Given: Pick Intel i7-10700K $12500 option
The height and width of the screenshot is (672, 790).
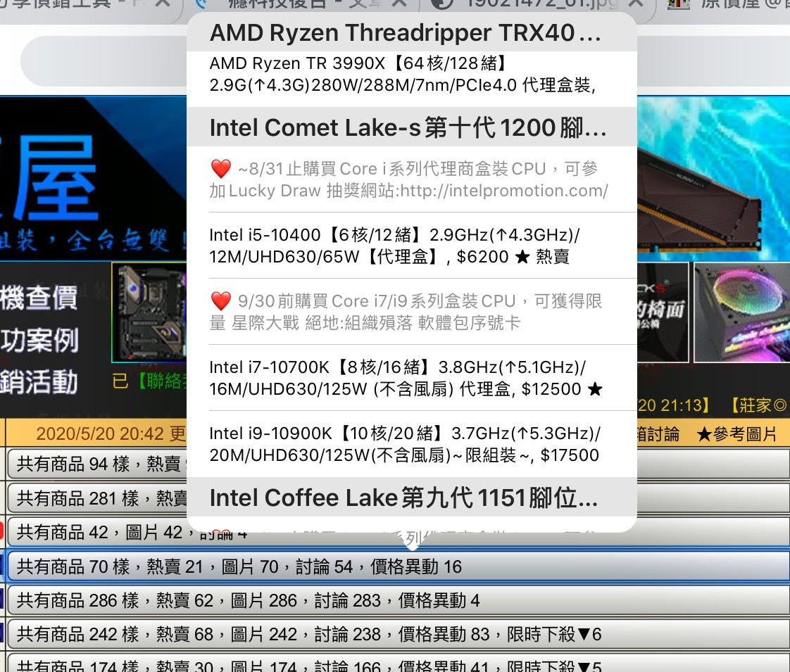Looking at the screenshot, I should 412,378.
